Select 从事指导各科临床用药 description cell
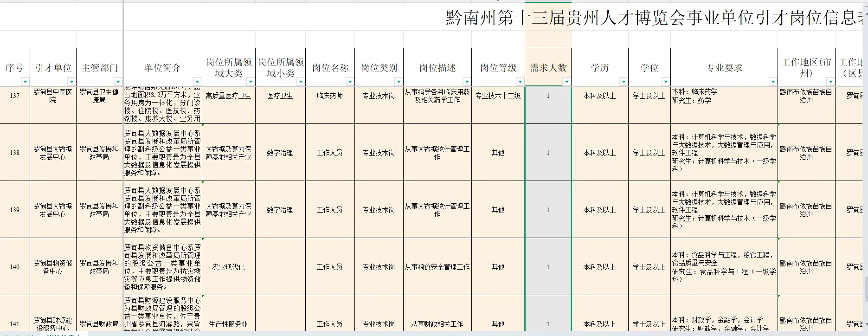Viewport: 868px width, 336px height. click(437, 105)
